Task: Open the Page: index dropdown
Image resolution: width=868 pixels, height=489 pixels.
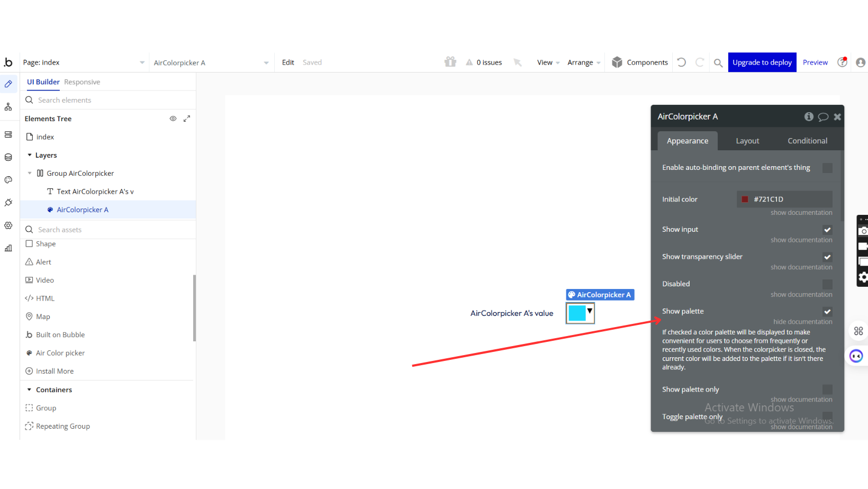Action: coord(84,62)
